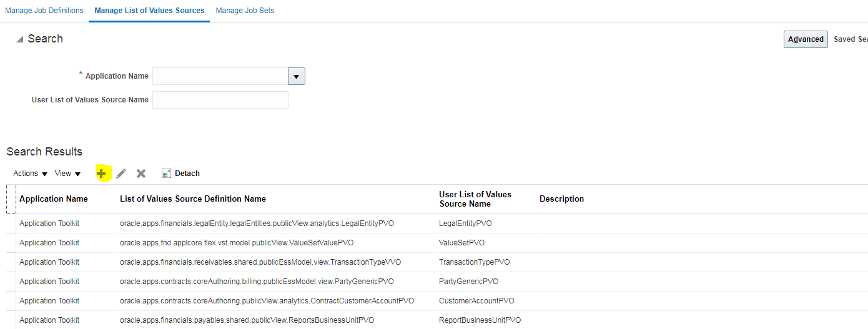Click the pencil Edit icon

121,174
